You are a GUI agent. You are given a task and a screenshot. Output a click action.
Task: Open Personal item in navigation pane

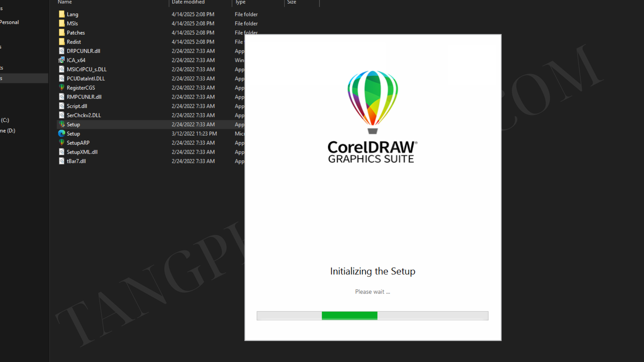coord(9,22)
